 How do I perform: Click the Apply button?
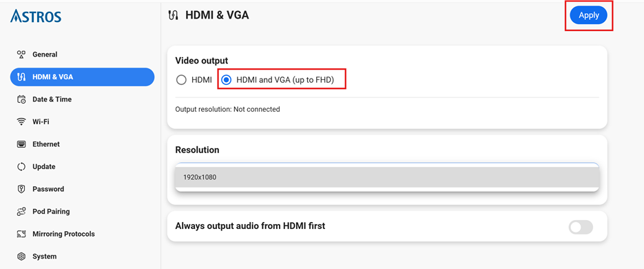click(x=588, y=15)
